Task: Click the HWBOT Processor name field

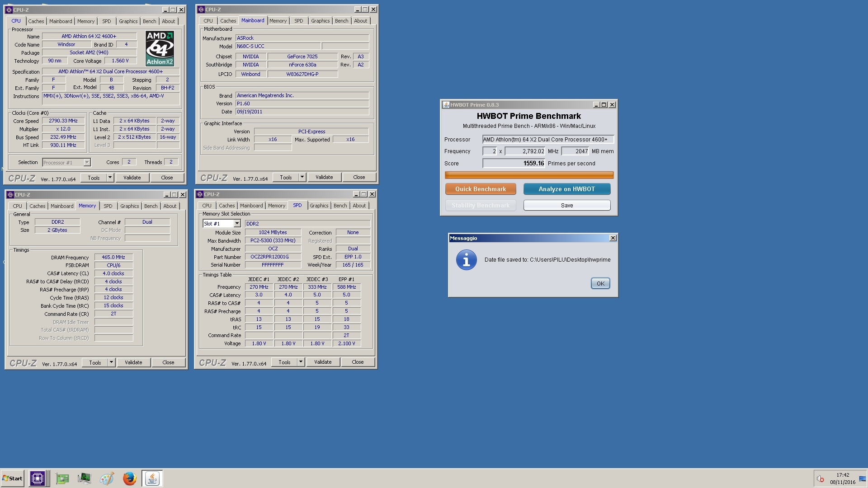Action: [x=548, y=140]
